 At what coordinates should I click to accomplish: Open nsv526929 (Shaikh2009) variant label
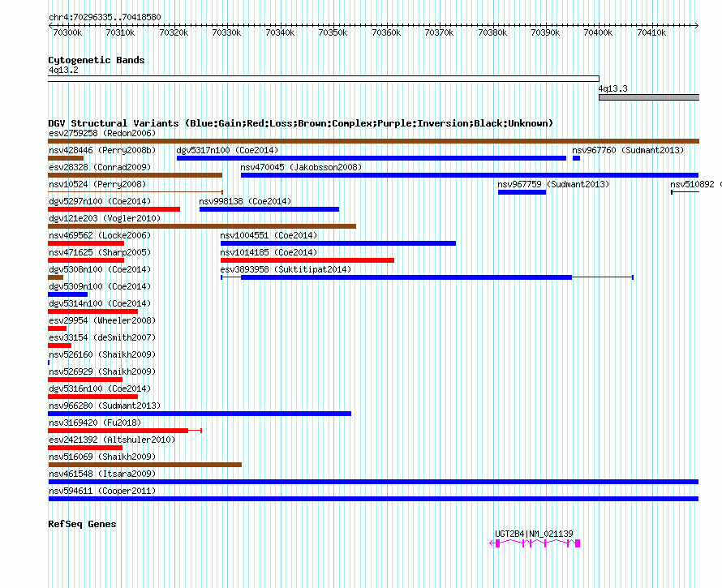[102, 371]
